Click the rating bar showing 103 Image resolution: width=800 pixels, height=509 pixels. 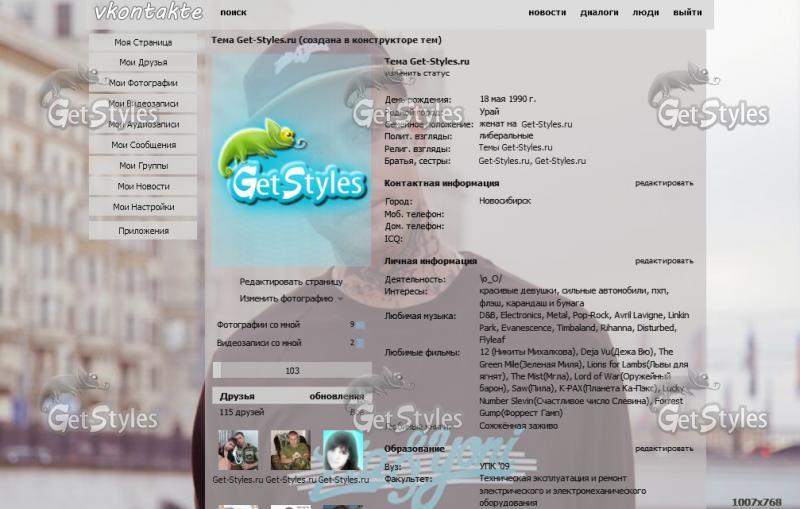292,370
